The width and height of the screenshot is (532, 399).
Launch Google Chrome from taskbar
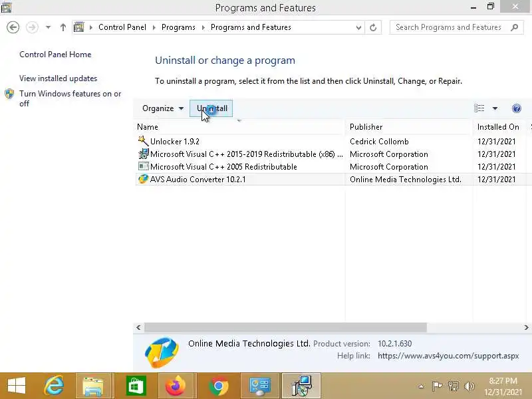pyautogui.click(x=219, y=386)
